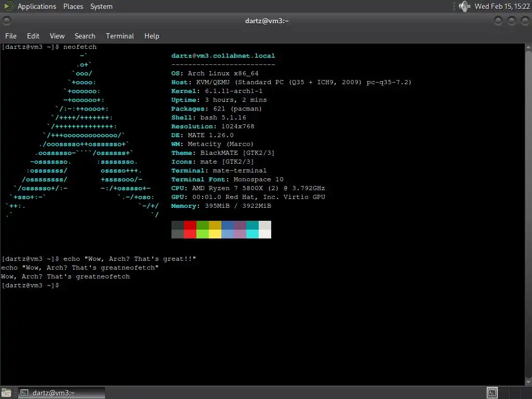Click the pink-mauve swatch in the palette
This screenshot has height=399, width=532.
[x=240, y=234]
